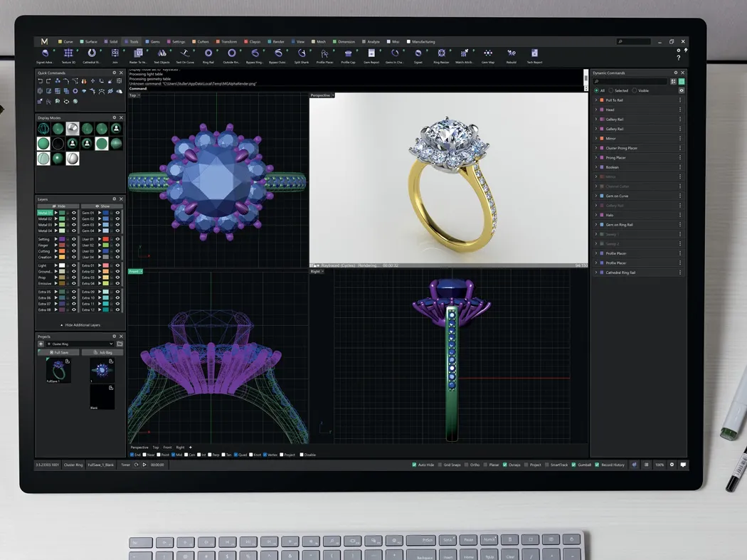This screenshot has width=747, height=560.
Task: Open the Profile Placer tool
Action: pyautogui.click(x=324, y=54)
